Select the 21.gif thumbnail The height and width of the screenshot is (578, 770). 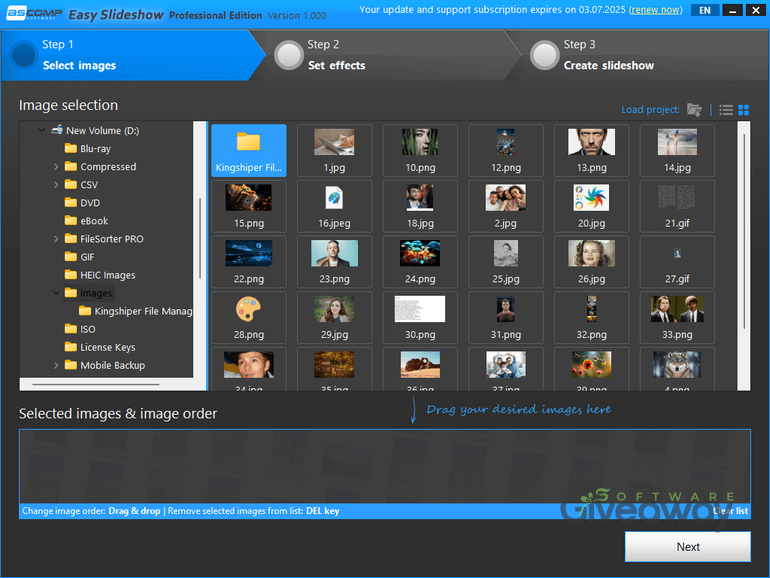677,206
